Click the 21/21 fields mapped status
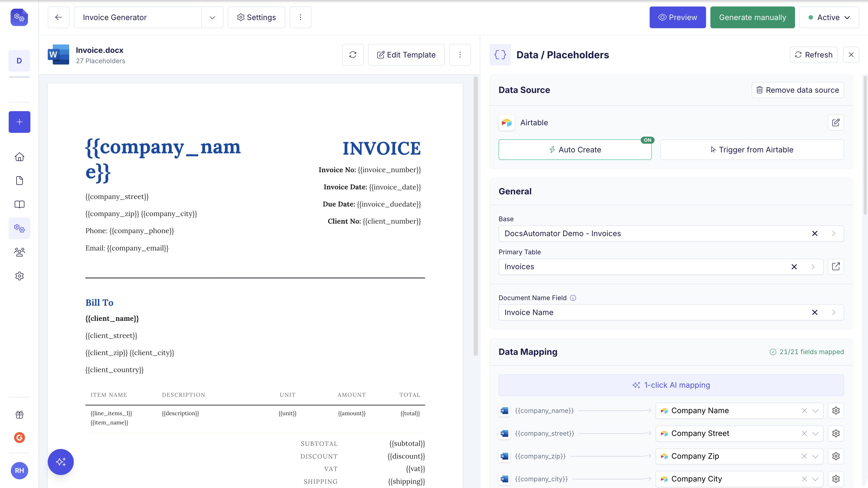 pyautogui.click(x=807, y=352)
